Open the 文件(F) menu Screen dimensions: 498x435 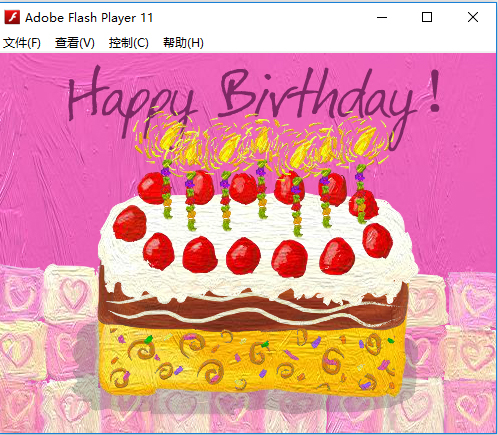pyautogui.click(x=22, y=43)
